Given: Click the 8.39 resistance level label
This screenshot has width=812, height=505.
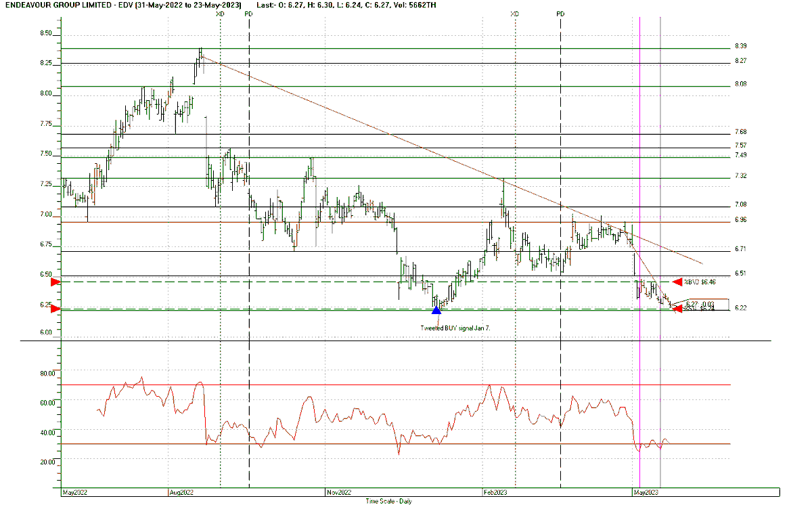Looking at the screenshot, I should [x=740, y=47].
